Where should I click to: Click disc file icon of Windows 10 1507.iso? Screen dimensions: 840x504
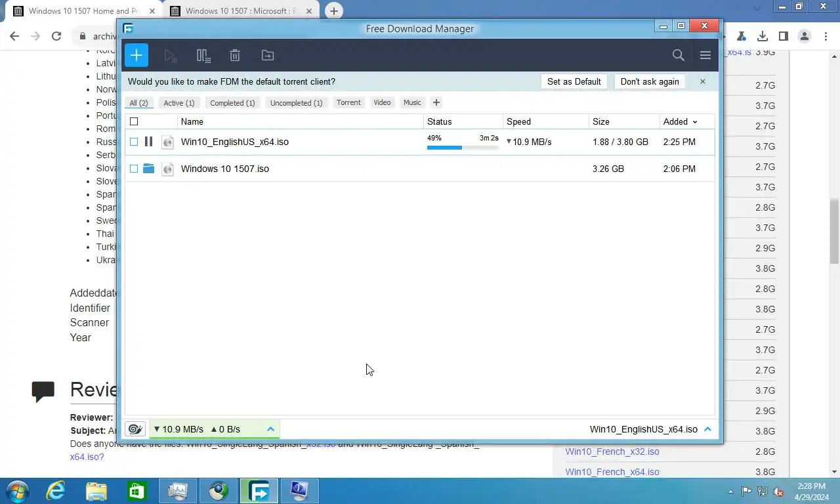click(x=167, y=169)
